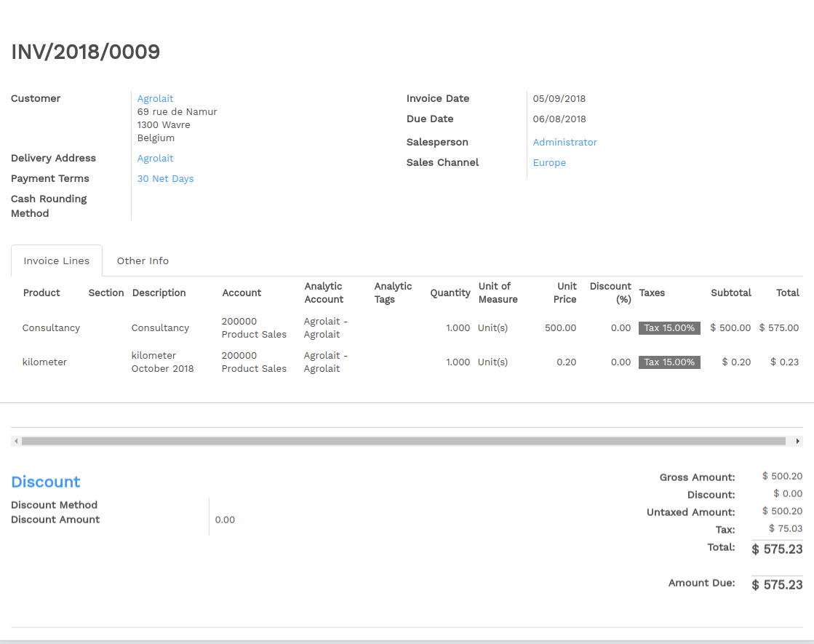The width and height of the screenshot is (814, 644).
Task: Click the Tax 15.00% tag on Consultancy row
Action: [669, 328]
